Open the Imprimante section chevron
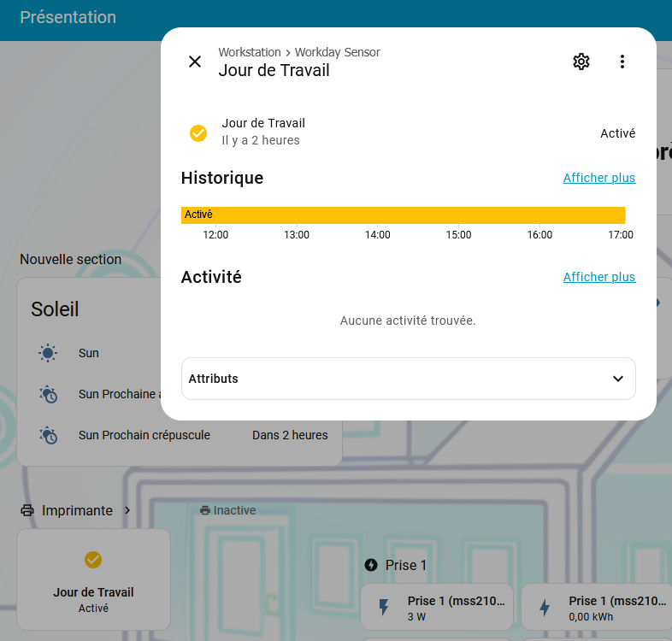The width and height of the screenshot is (672, 641). point(127,510)
